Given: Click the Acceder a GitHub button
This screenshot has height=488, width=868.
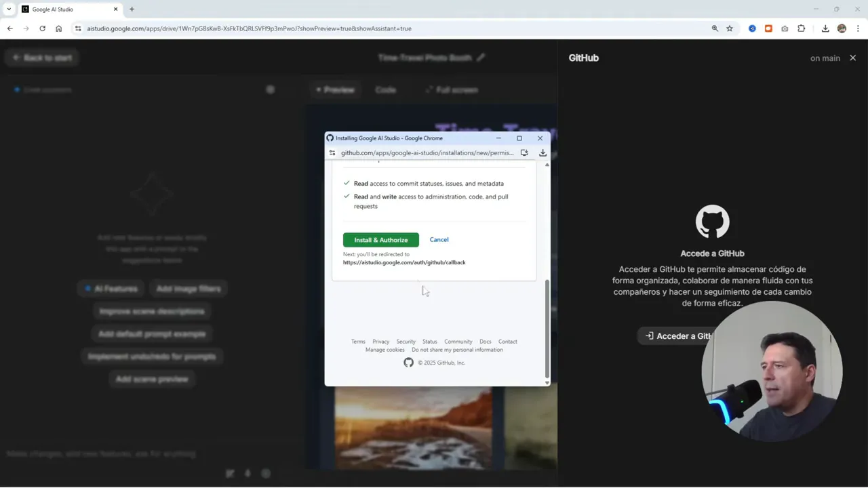Looking at the screenshot, I should [x=678, y=335].
